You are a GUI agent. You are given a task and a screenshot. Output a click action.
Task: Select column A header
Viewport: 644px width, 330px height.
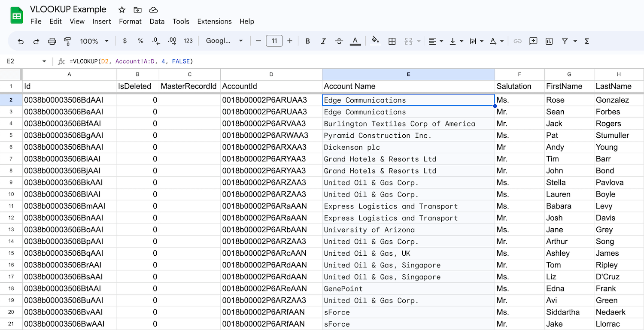click(x=69, y=74)
